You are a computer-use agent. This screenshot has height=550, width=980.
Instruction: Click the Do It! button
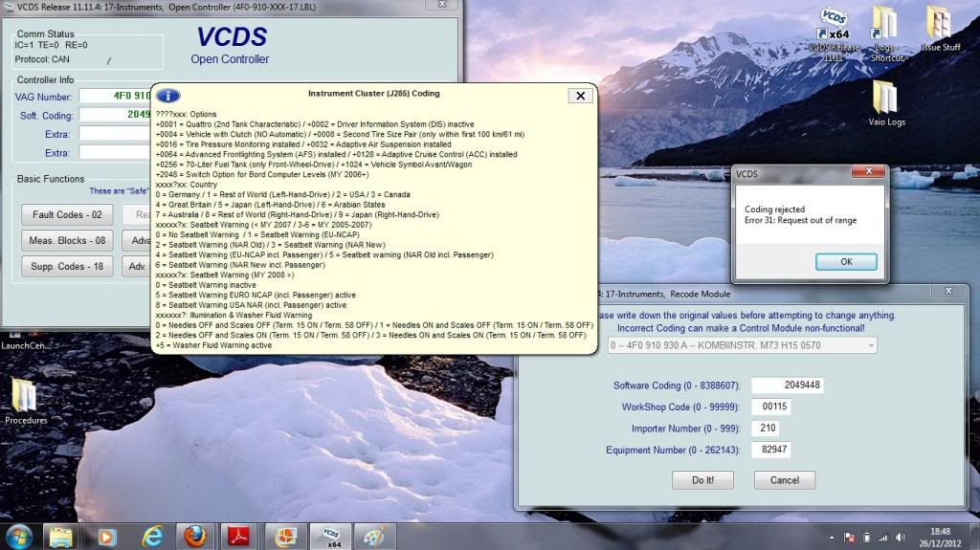pyautogui.click(x=702, y=480)
